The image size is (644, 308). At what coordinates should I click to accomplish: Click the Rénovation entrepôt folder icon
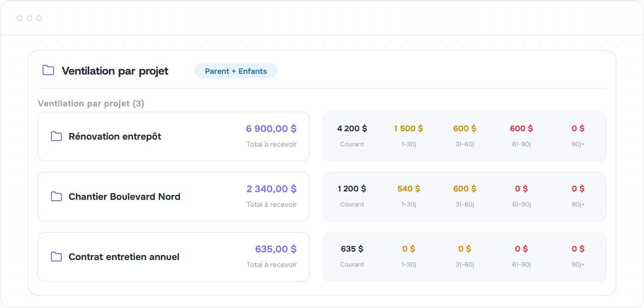point(56,136)
